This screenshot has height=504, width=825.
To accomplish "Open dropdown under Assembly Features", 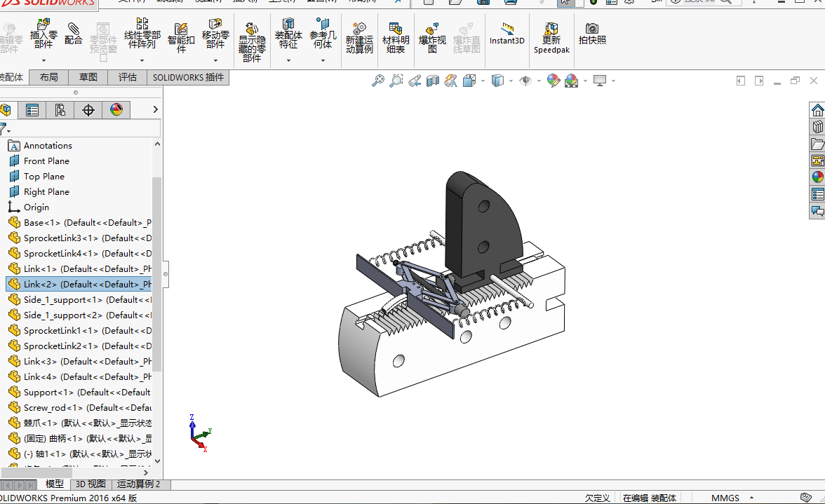I will tap(288, 60).
